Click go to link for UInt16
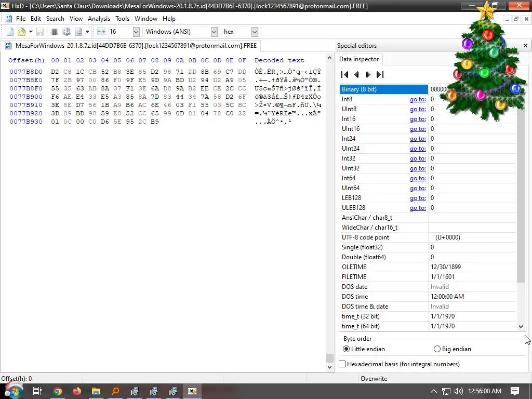Image resolution: width=532 pixels, height=399 pixels. [x=418, y=129]
